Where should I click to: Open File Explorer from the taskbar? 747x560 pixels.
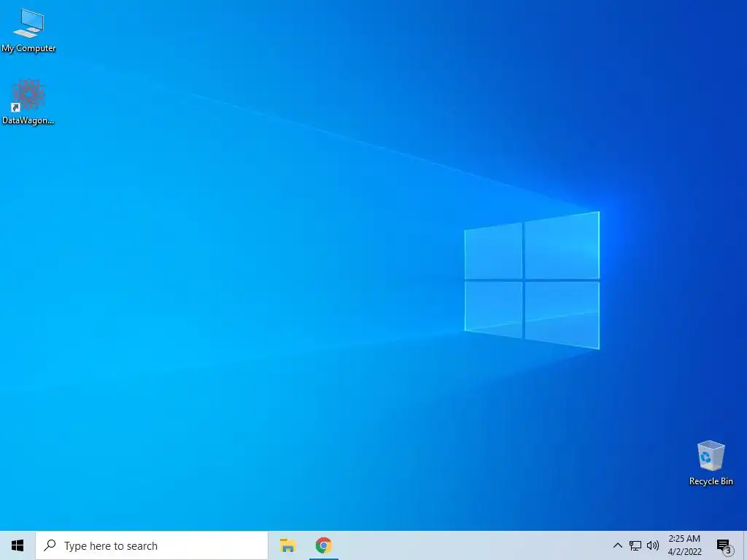[287, 545]
